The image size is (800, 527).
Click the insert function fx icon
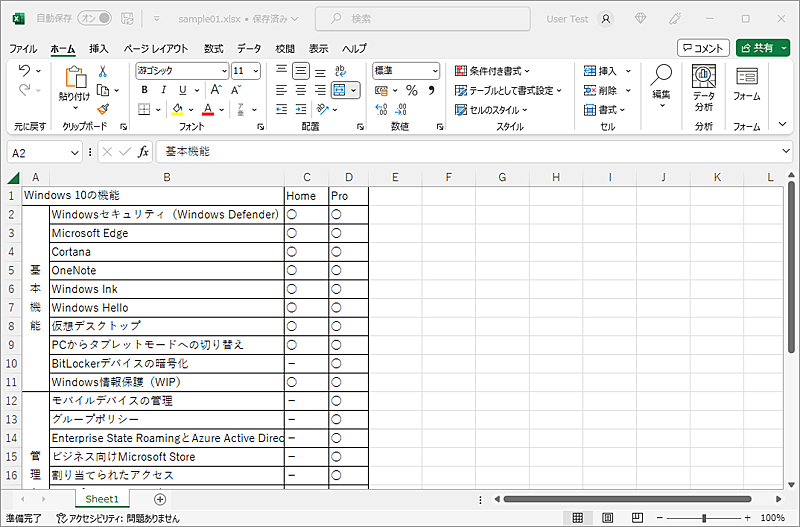(x=144, y=152)
